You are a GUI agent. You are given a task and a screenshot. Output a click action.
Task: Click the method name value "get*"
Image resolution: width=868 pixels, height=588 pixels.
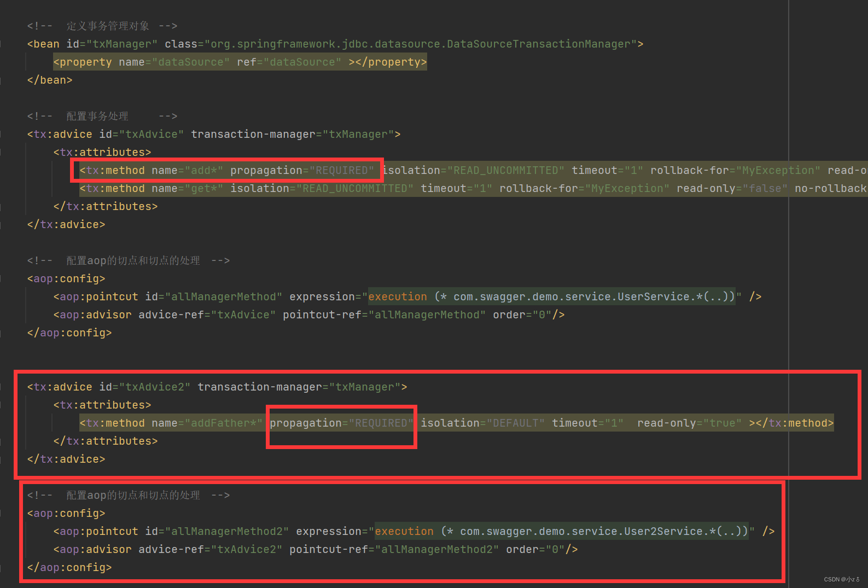204,188
